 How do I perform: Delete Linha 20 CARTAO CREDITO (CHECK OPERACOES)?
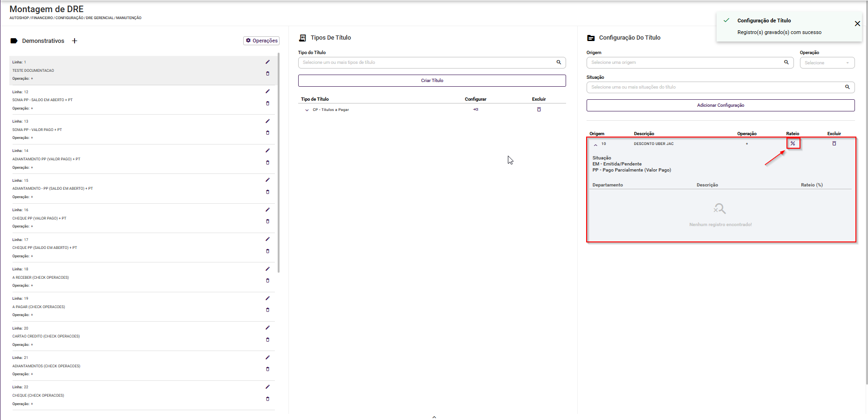267,340
